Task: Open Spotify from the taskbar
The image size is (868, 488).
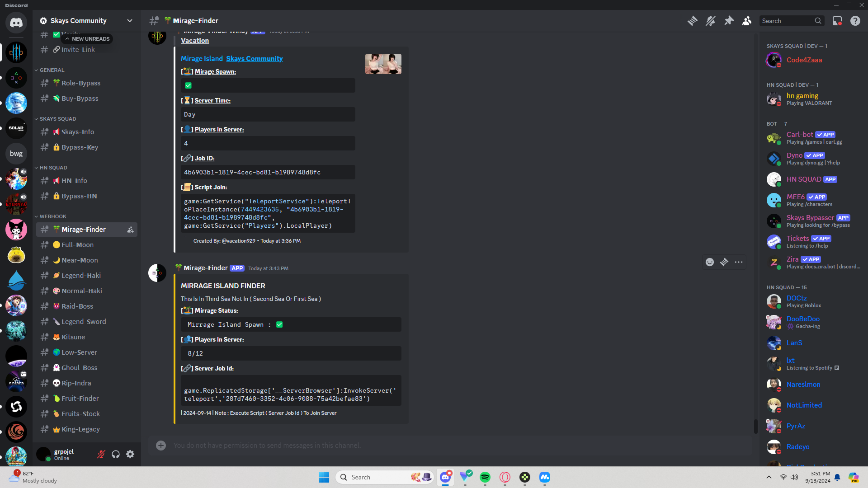Action: (x=485, y=477)
